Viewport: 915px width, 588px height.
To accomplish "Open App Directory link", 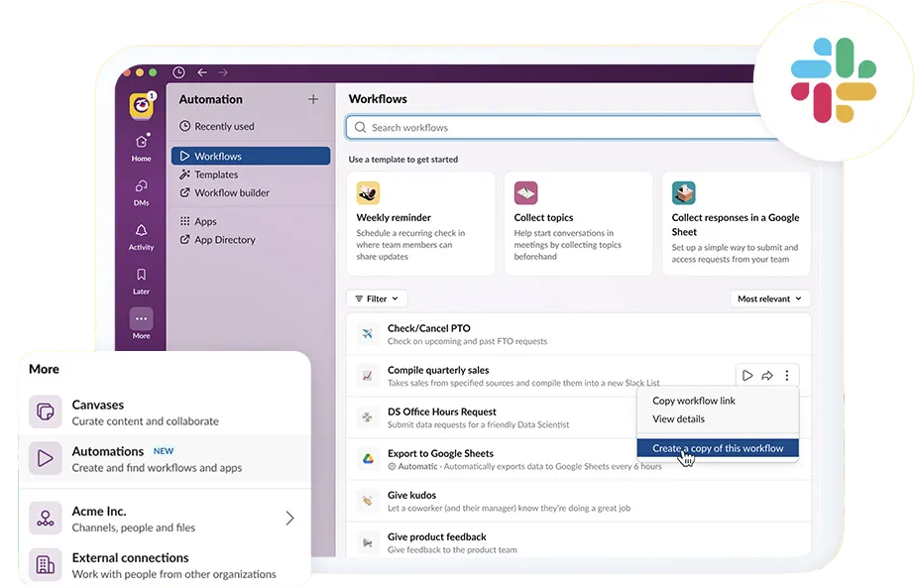I will 218,239.
